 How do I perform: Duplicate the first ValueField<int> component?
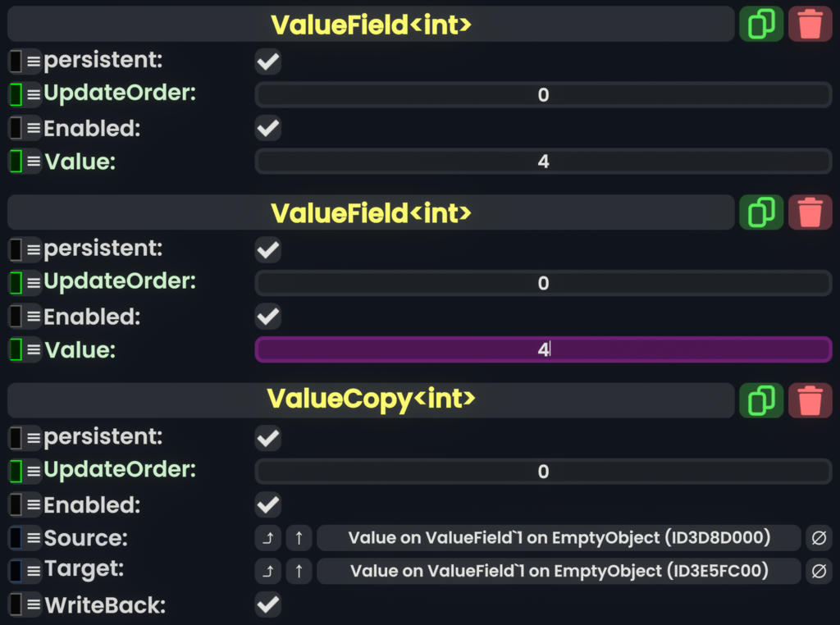(760, 24)
